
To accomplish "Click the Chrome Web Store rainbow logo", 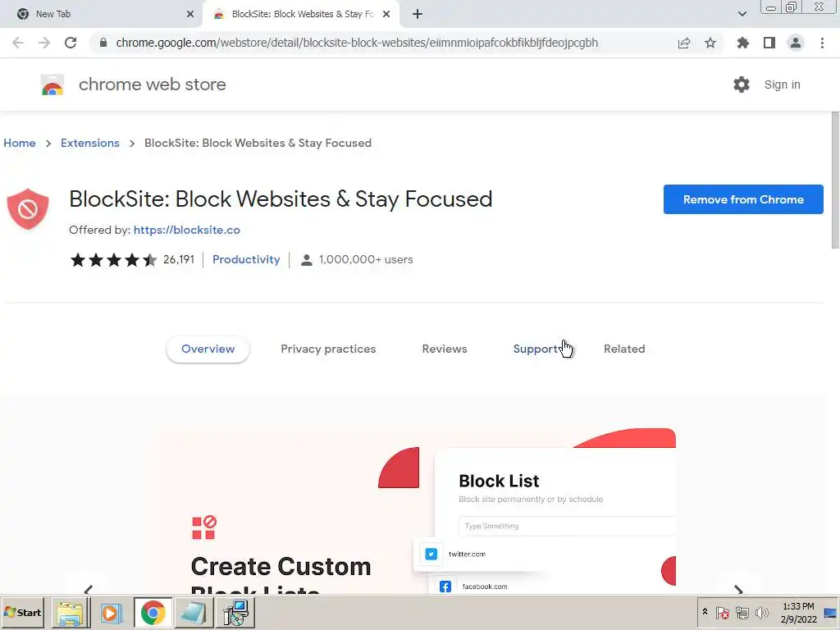I will (x=52, y=84).
